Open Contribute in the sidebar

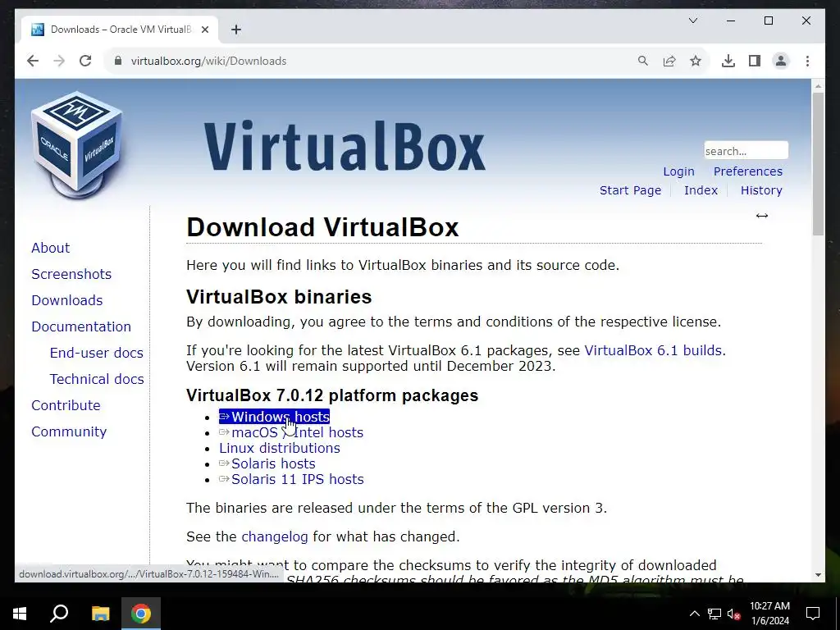tap(66, 405)
